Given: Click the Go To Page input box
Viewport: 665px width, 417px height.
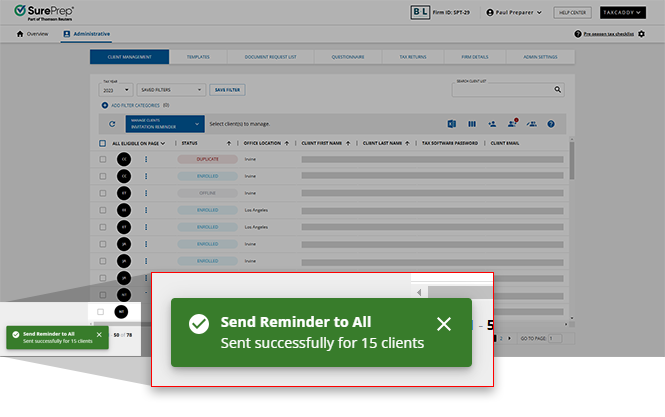Looking at the screenshot, I should [555, 339].
